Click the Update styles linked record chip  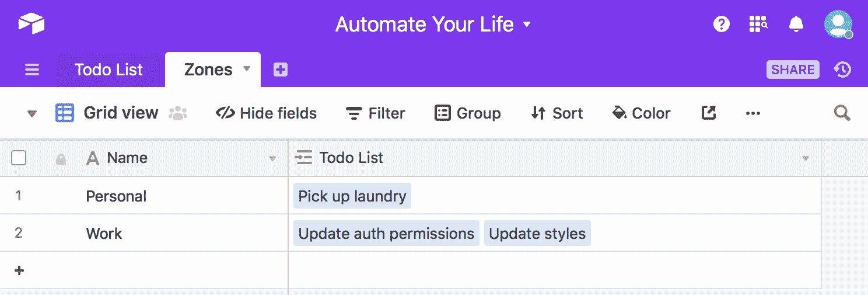coord(537,234)
